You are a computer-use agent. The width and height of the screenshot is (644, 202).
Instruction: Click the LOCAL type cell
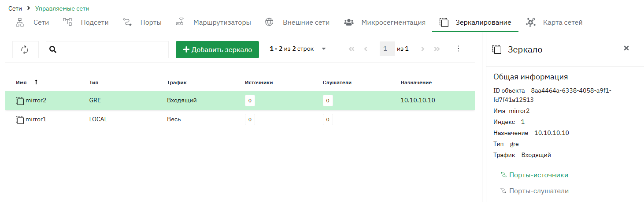point(98,120)
